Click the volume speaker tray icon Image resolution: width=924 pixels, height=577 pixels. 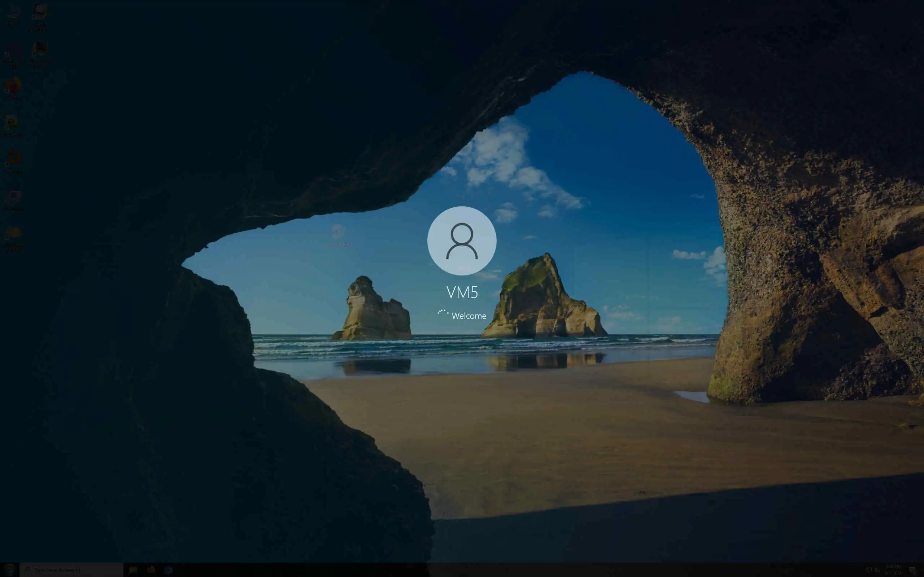(x=877, y=570)
